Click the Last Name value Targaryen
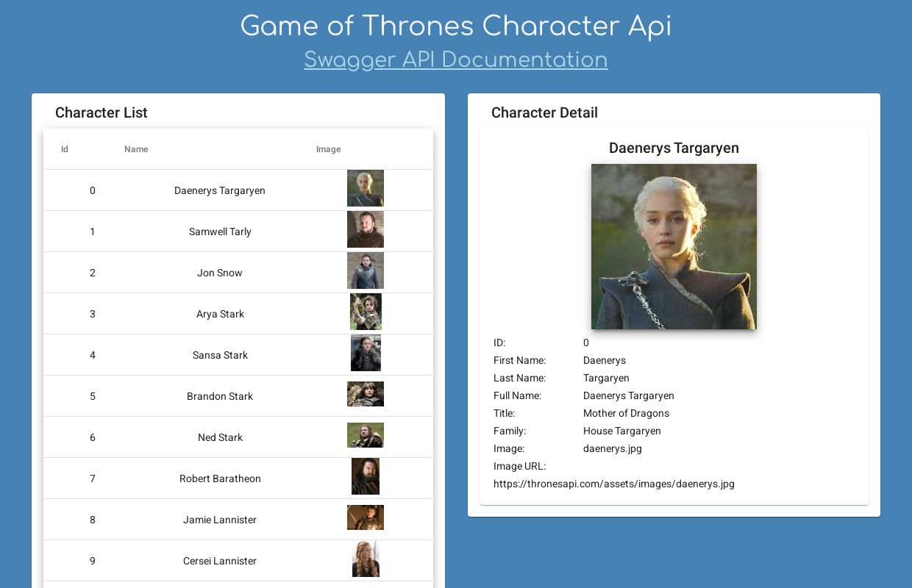 click(x=606, y=378)
